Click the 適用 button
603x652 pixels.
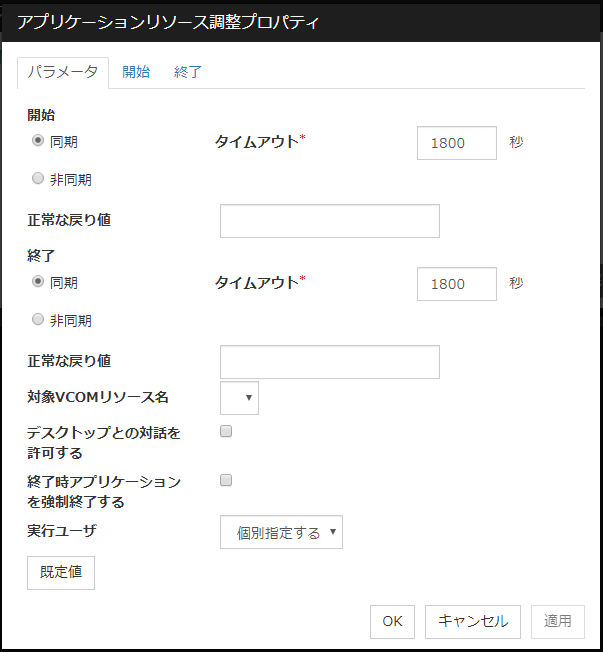(x=558, y=621)
